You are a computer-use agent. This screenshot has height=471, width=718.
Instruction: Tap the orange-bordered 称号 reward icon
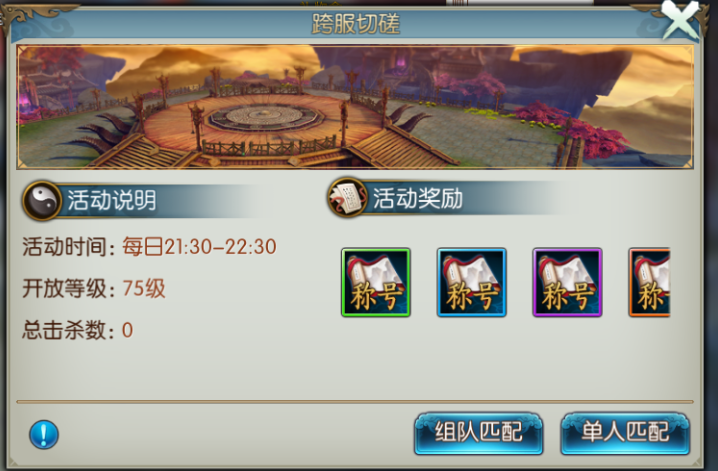click(x=649, y=282)
